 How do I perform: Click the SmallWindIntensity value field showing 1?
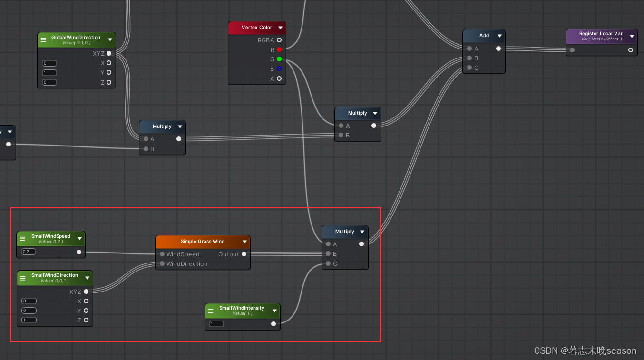click(x=216, y=324)
